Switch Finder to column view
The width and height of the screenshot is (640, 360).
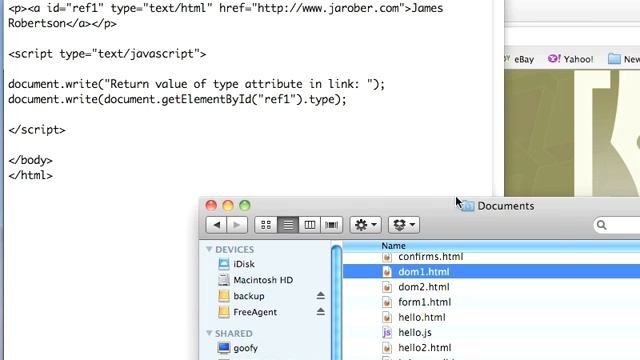[x=309, y=225]
